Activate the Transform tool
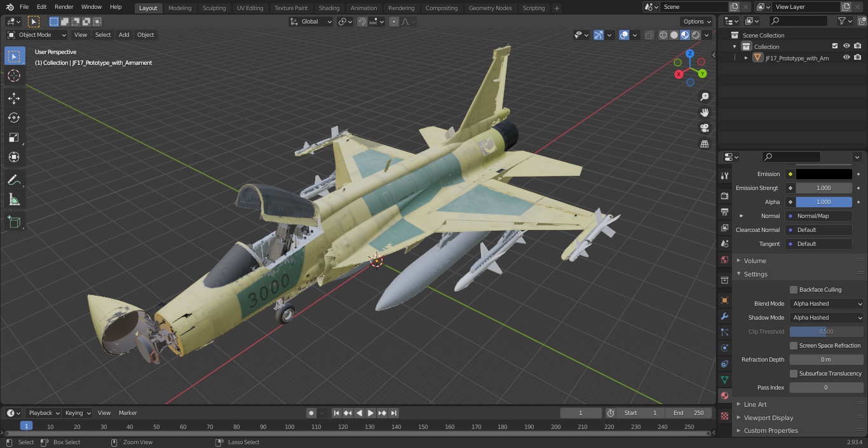Screen dimensions: 868x448 [x=14, y=157]
